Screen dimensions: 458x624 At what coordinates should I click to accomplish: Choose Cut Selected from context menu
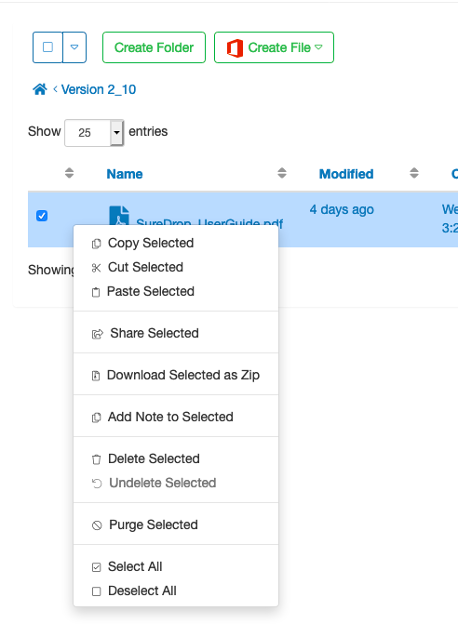(176, 267)
